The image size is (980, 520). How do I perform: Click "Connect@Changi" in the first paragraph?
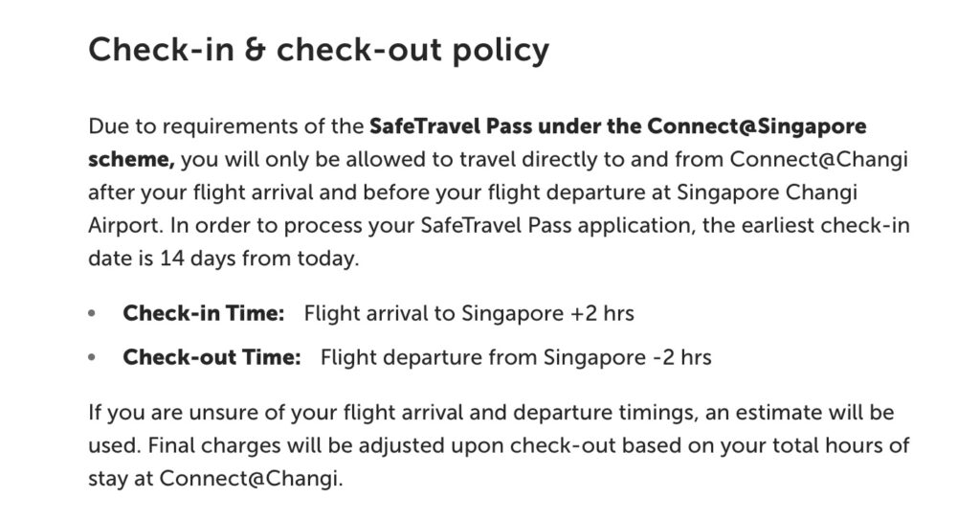[819, 160]
